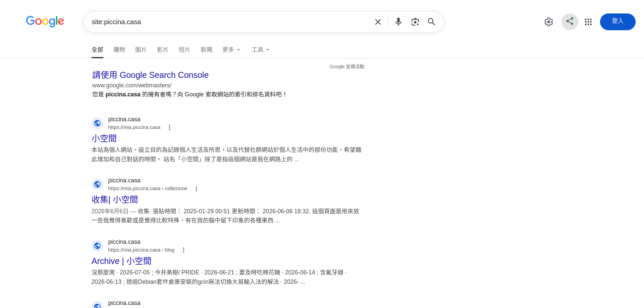Click the Google logo
The height and width of the screenshot is (308, 644).
coord(45,21)
